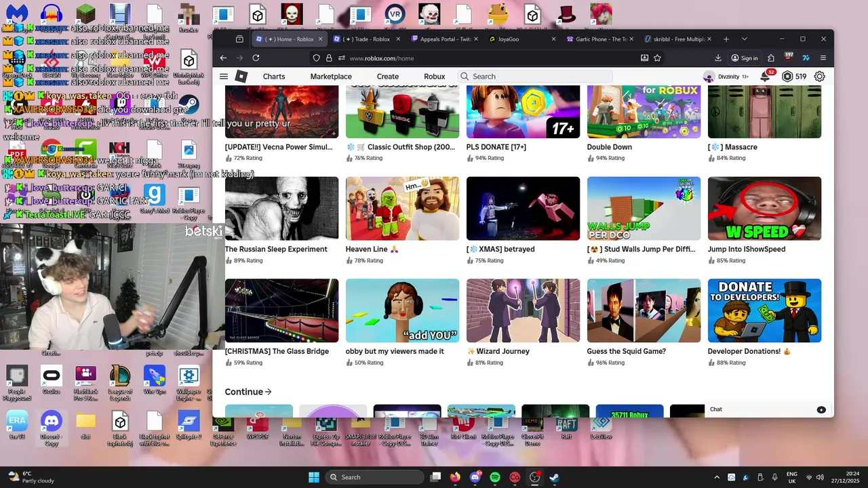Open the list all tabs dropdown
The height and width of the screenshot is (488, 868).
click(x=744, y=39)
